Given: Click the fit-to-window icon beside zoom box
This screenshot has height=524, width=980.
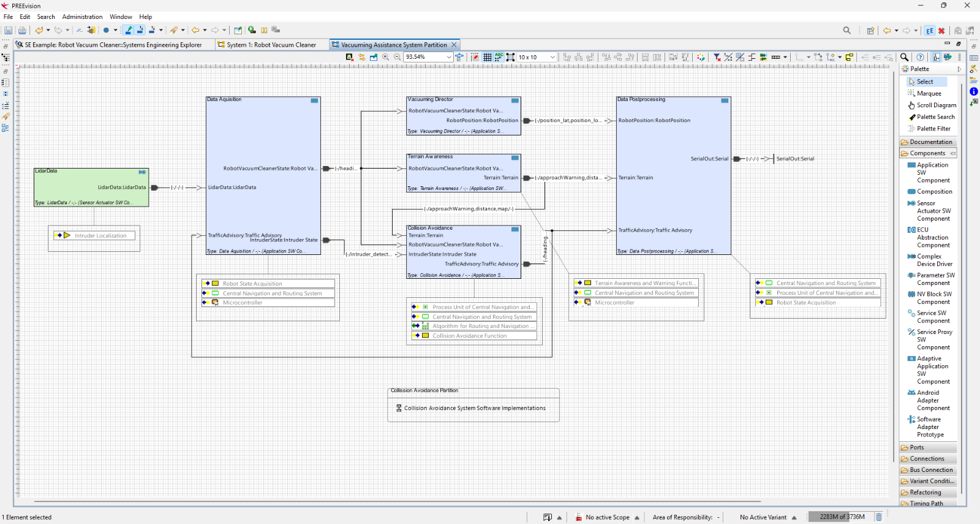Looking at the screenshot, I should [x=459, y=57].
